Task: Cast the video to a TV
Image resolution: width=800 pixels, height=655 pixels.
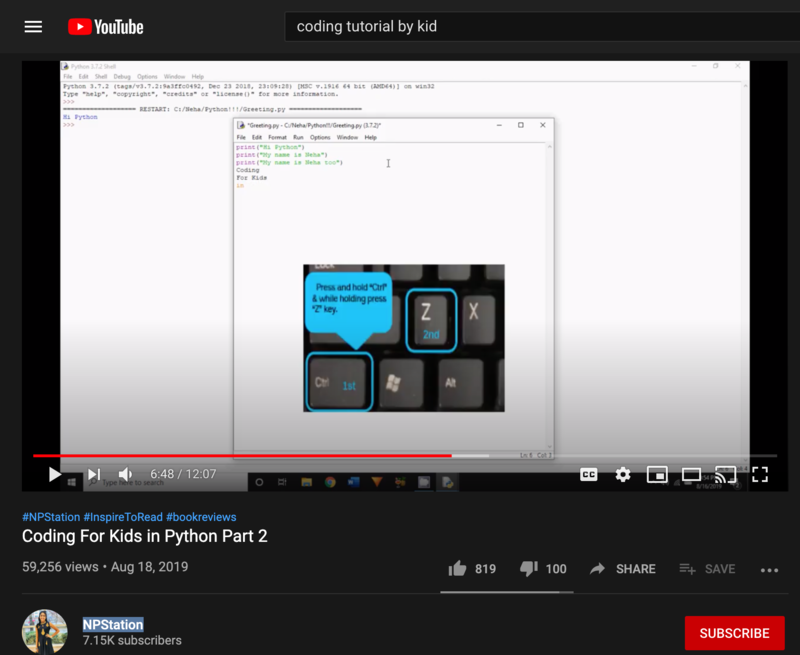Action: click(725, 474)
